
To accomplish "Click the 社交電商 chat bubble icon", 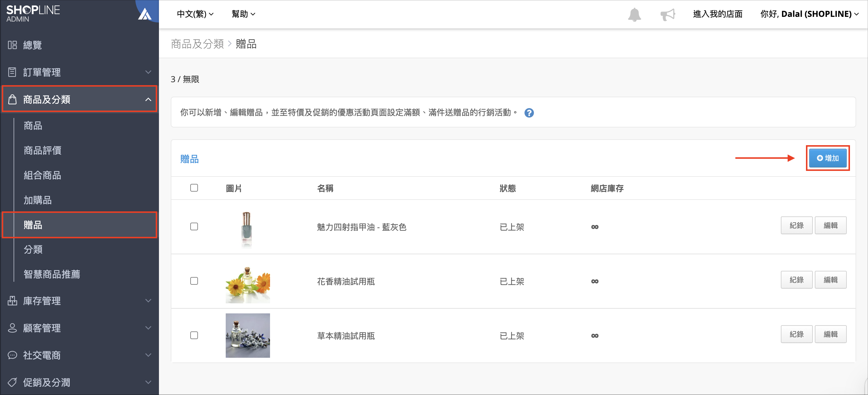I will [12, 355].
